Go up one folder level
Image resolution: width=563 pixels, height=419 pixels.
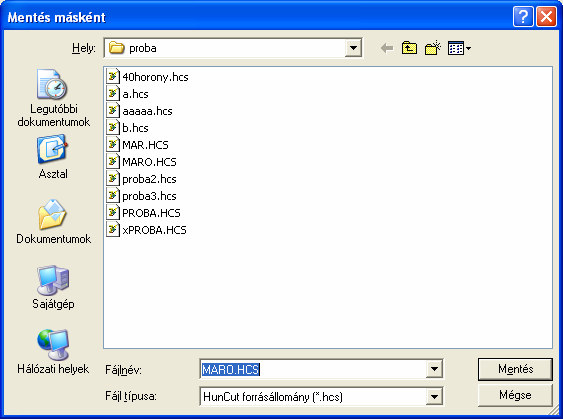409,48
